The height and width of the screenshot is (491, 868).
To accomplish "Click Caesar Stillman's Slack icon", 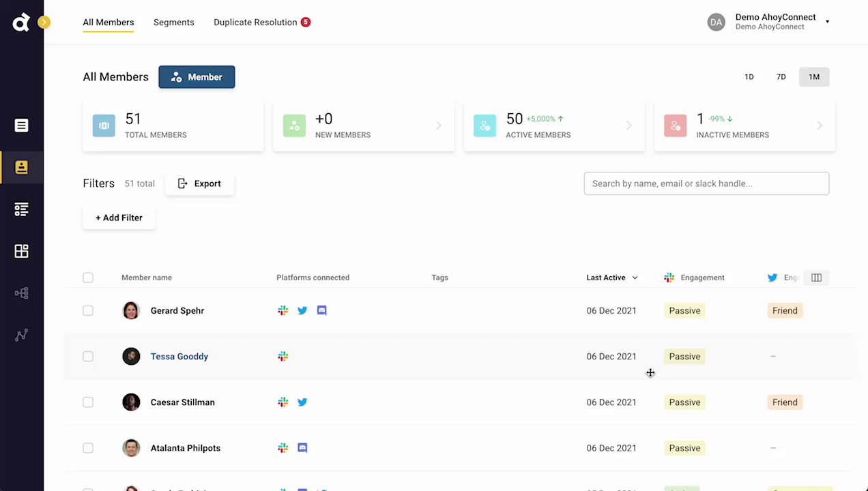I will 283,402.
